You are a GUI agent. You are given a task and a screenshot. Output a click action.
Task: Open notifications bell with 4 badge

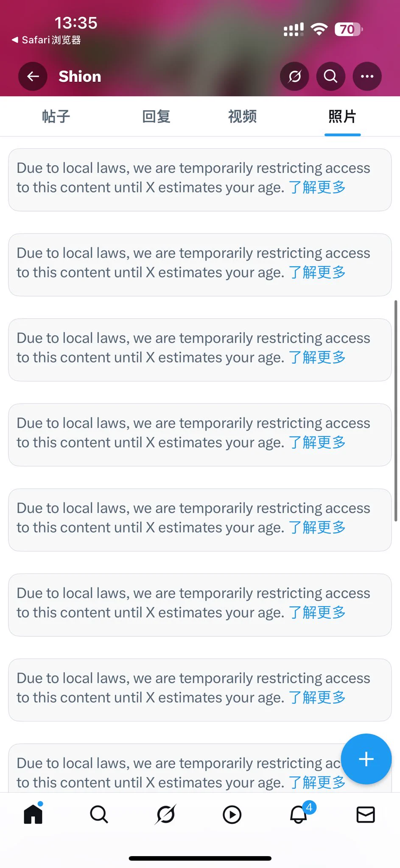pyautogui.click(x=299, y=813)
